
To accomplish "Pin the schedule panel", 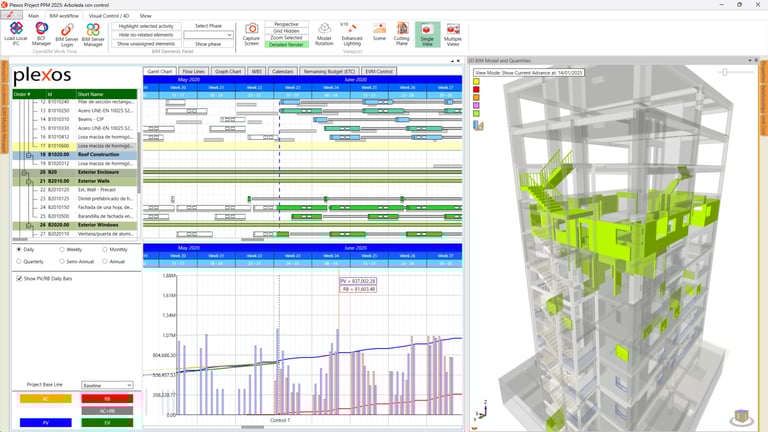I will [x=458, y=61].
